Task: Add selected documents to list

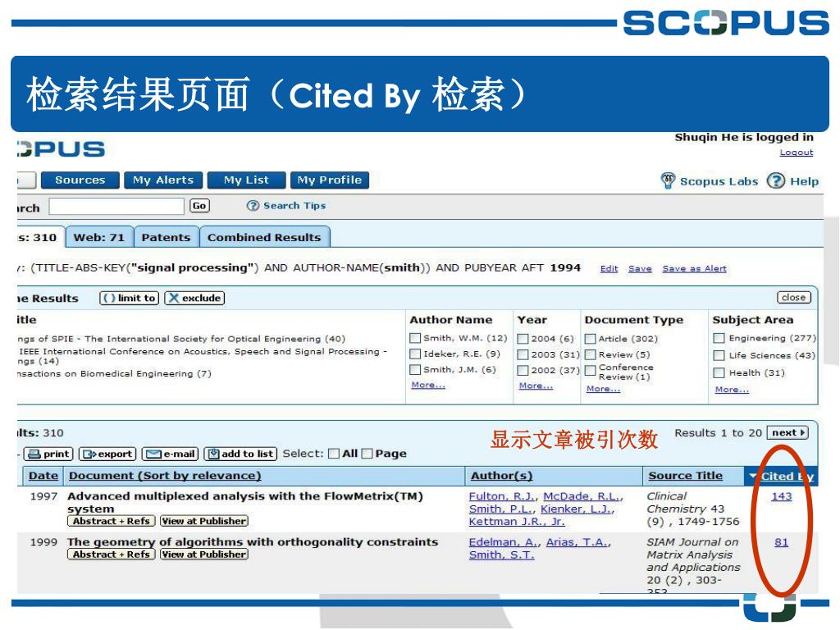Action: coord(241,454)
